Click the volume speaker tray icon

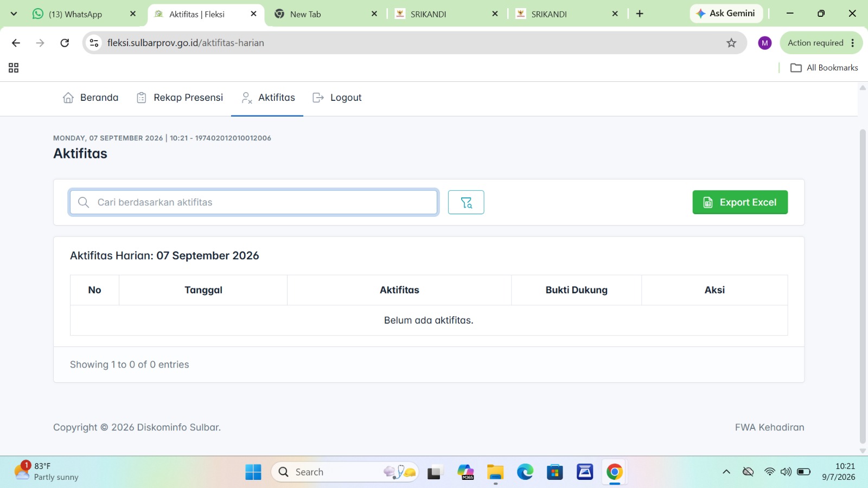[786, 472]
